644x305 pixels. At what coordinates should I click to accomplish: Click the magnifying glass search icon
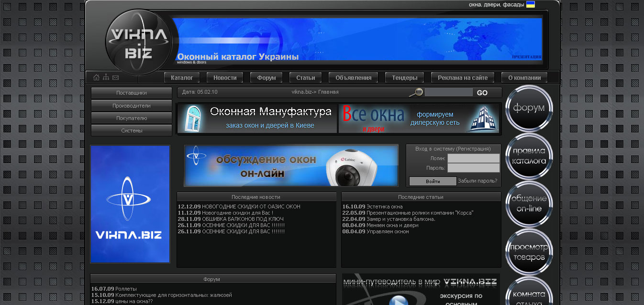(416, 92)
